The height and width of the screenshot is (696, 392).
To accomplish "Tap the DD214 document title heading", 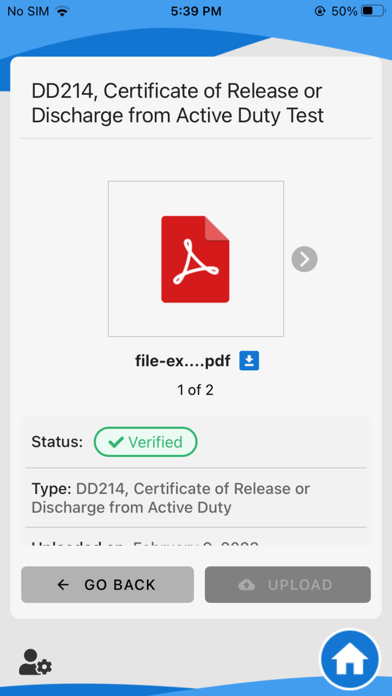I will [178, 103].
